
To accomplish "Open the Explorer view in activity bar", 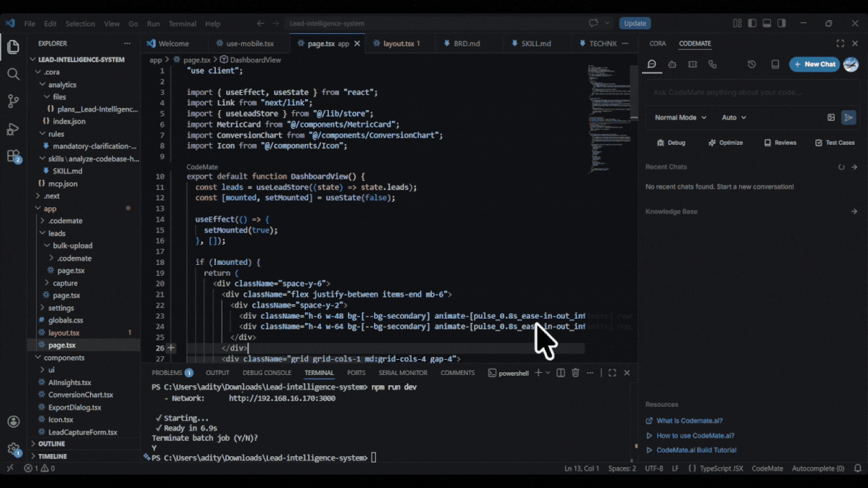I will pos(13,46).
